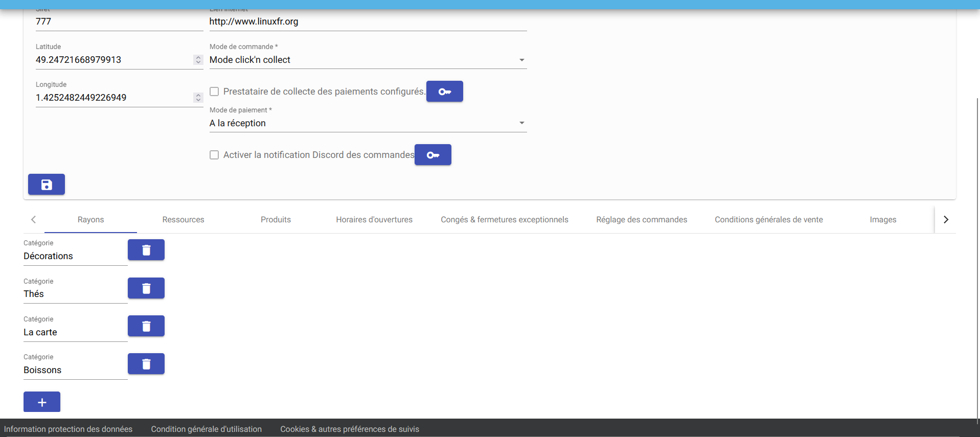This screenshot has height=437, width=980.
Task: Open Condition générale d'utilisation link
Action: (x=206, y=429)
